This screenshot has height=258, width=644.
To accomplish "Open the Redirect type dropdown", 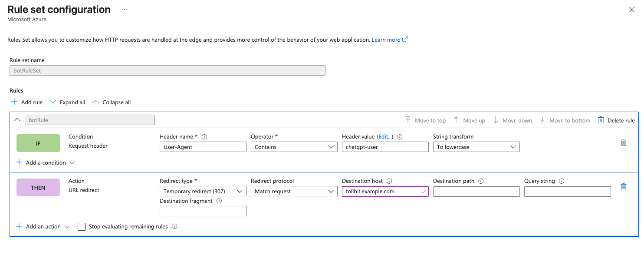I will (x=203, y=191).
